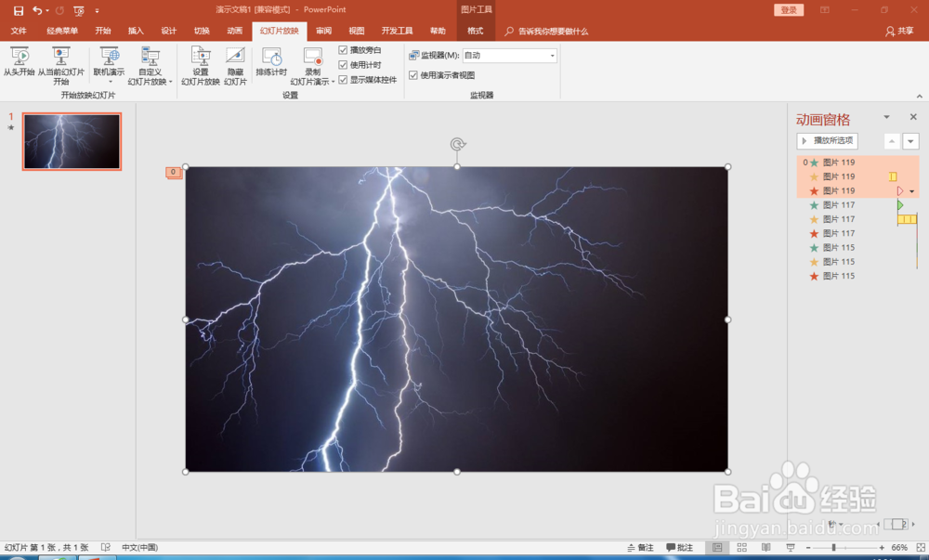Click the zoom slider handle

[833, 548]
